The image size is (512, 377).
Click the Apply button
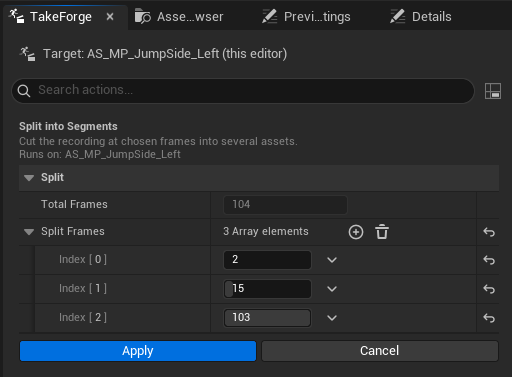pos(138,351)
